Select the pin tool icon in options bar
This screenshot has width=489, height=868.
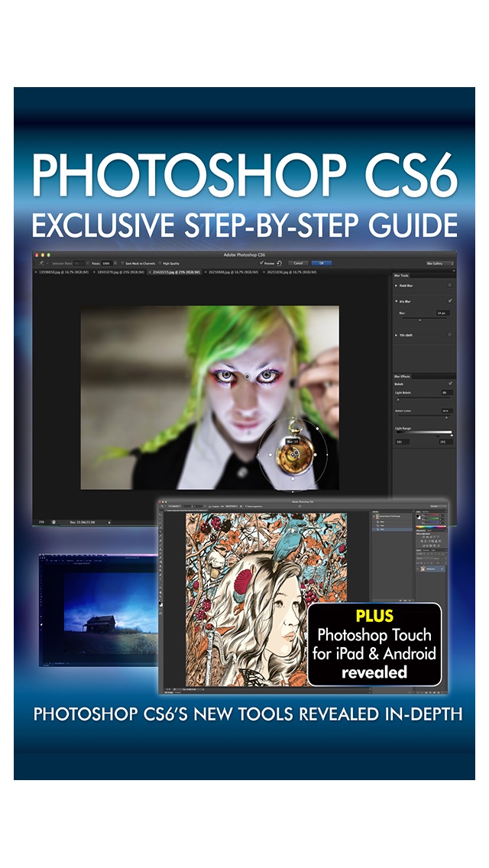tap(41, 263)
